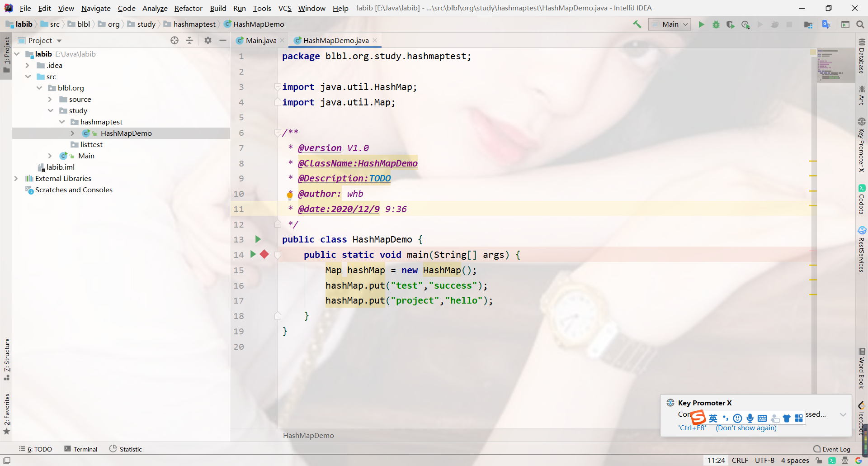The width and height of the screenshot is (868, 466).
Task: Open the Navigate menu
Action: pyautogui.click(x=96, y=8)
